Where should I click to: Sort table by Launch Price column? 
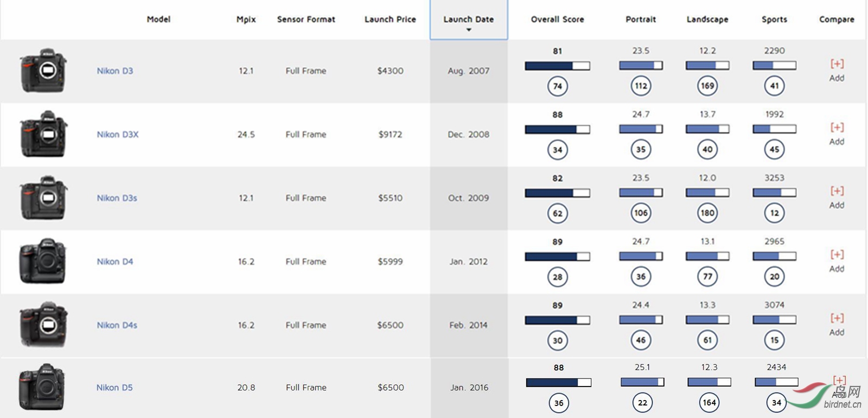pos(390,20)
